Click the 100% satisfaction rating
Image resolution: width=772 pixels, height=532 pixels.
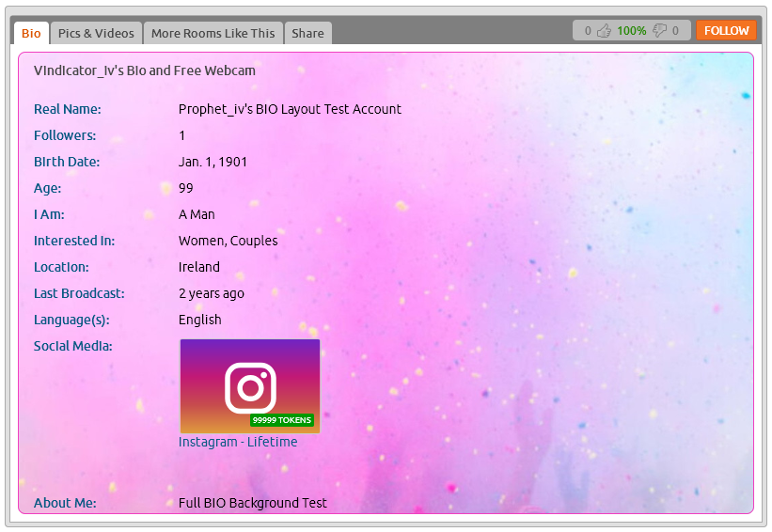pos(631,31)
